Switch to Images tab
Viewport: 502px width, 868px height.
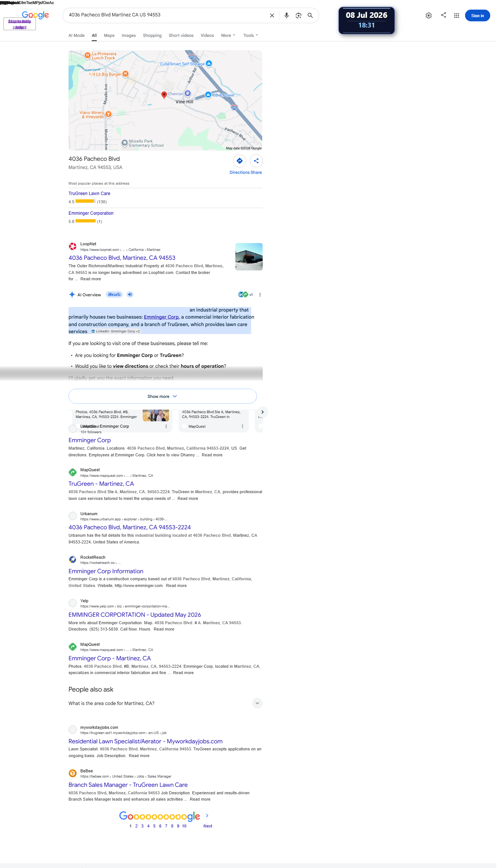click(x=128, y=35)
